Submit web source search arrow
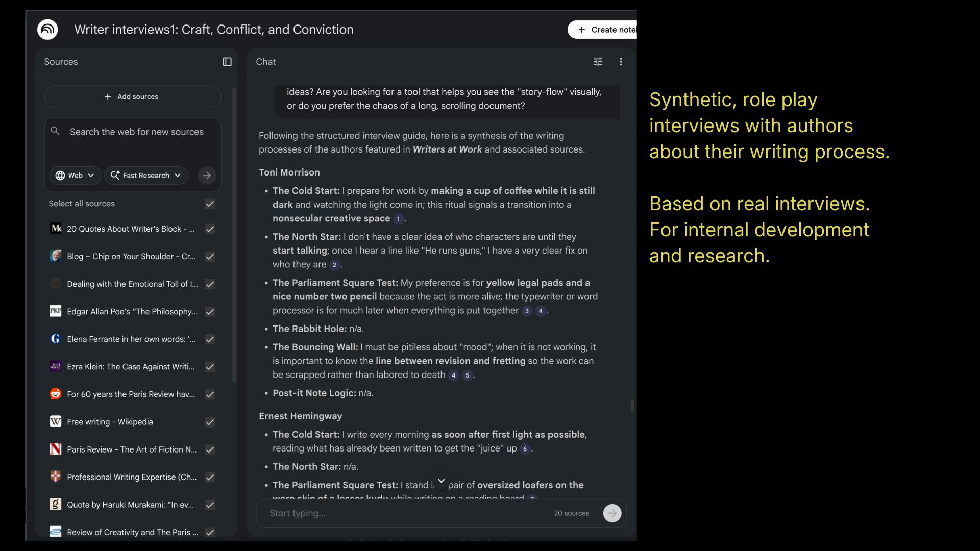Screen dimensions: 980x551 [x=207, y=176]
